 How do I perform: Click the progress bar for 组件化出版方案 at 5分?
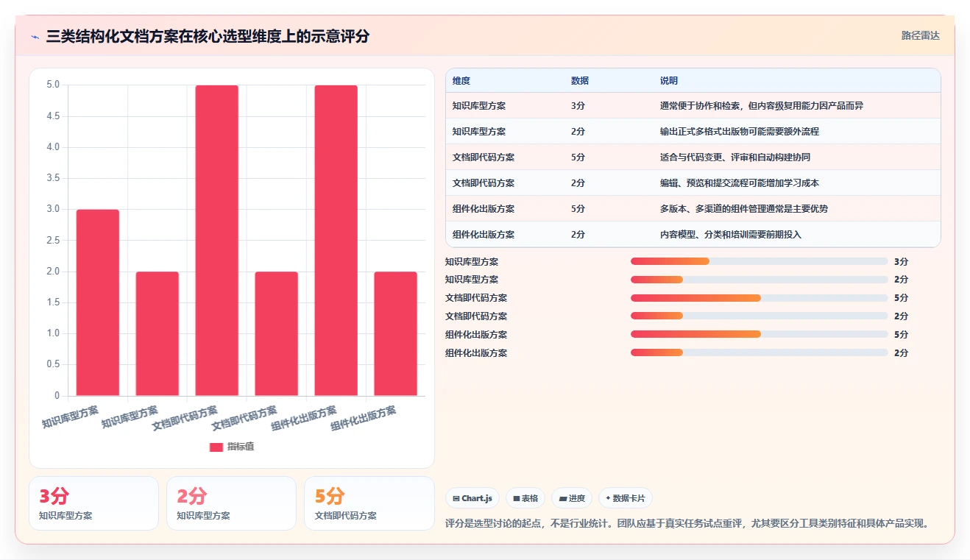tap(759, 335)
